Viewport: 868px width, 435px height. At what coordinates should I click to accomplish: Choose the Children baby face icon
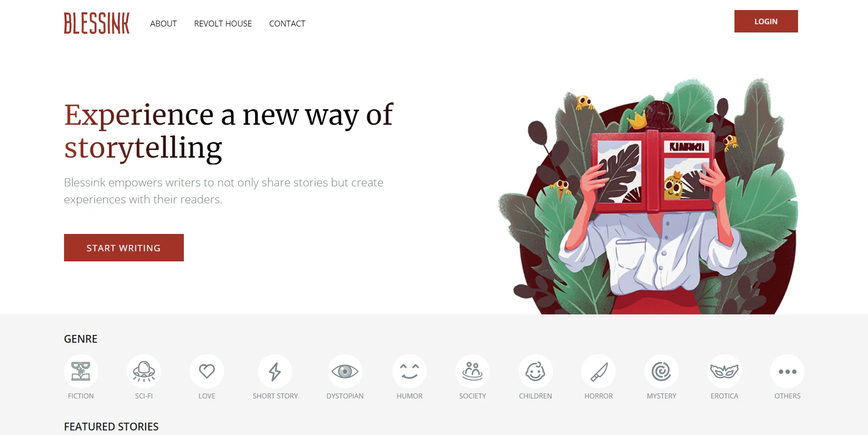536,371
